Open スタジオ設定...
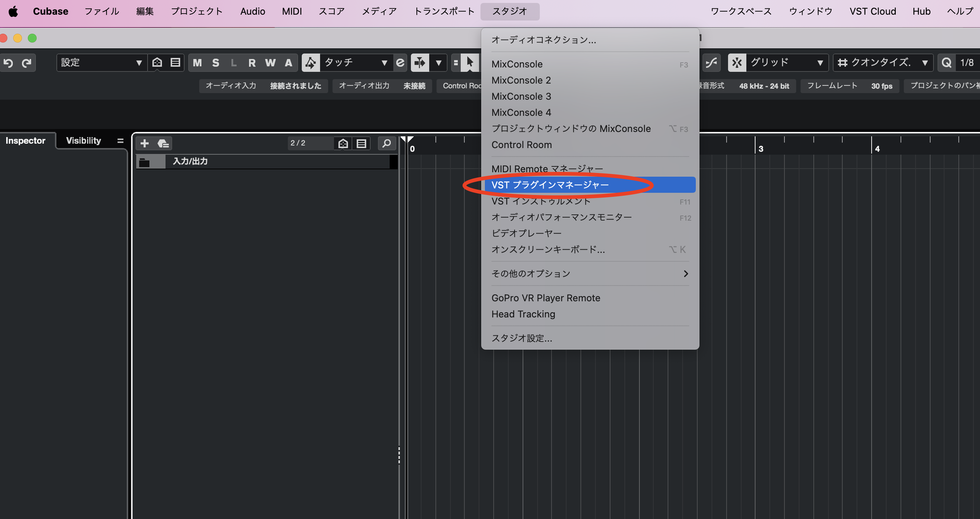 point(590,338)
